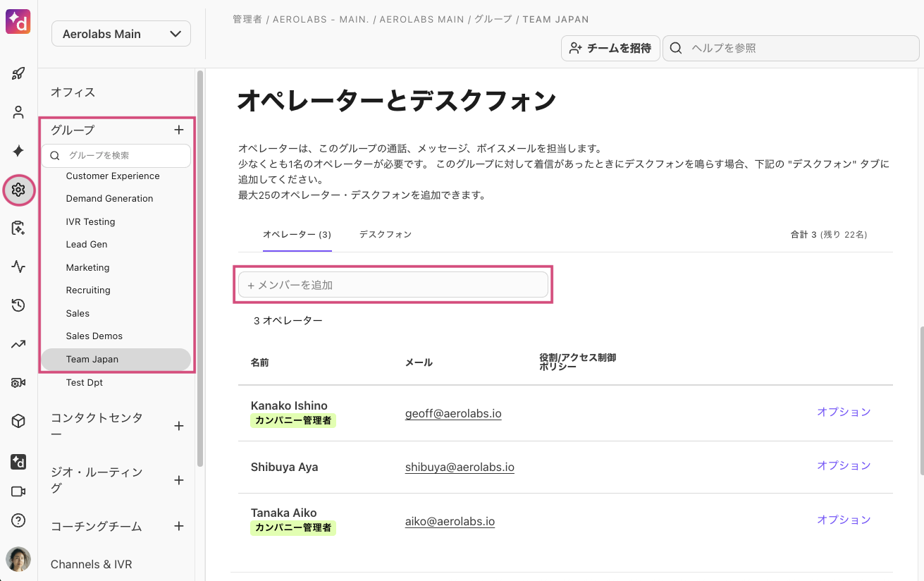Viewport: 924px width, 581px height.
Task: Click plus next to コーチングチーム
Action: click(179, 526)
